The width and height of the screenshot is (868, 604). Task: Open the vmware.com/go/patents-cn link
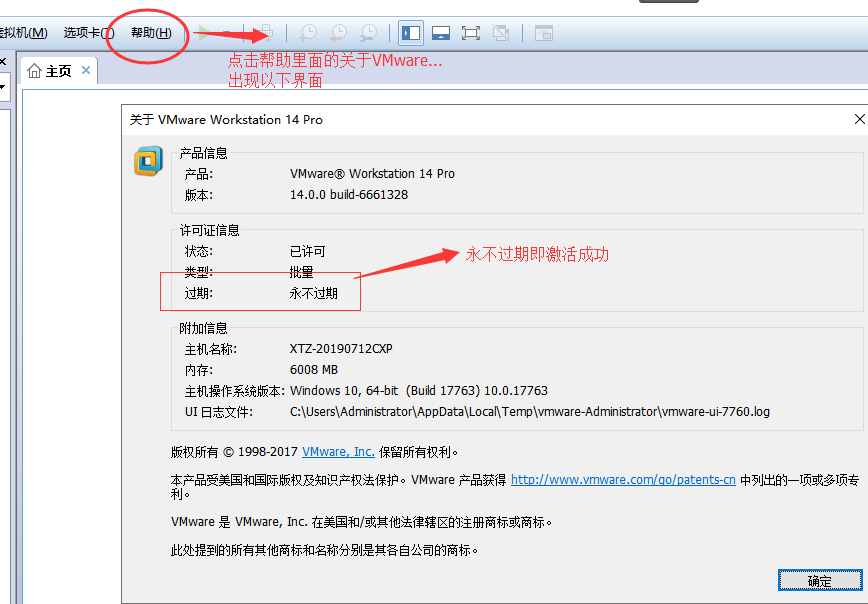tap(623, 479)
